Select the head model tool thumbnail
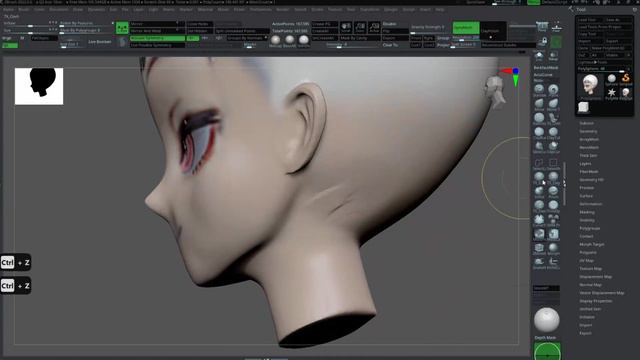 pos(590,86)
